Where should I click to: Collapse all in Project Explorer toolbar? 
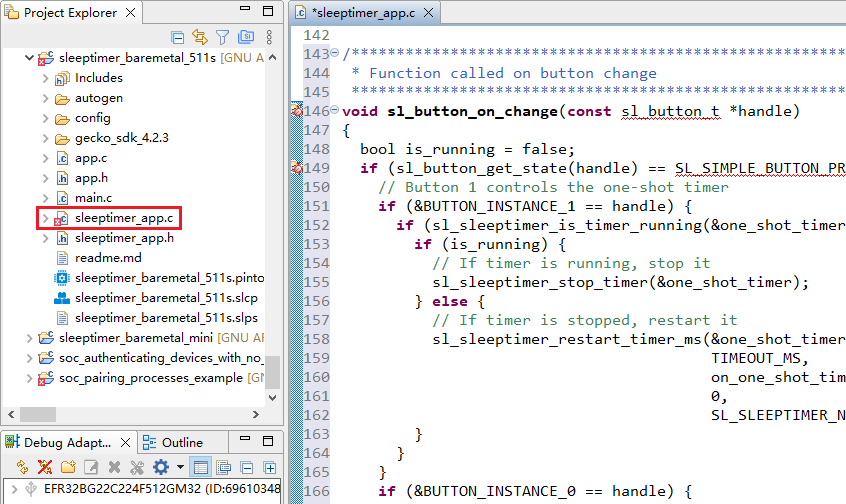coord(178,37)
